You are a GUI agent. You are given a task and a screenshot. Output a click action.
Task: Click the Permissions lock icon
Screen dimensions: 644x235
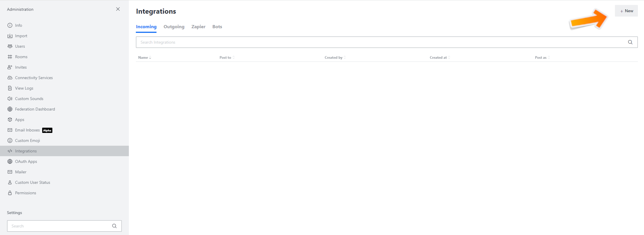point(10,193)
